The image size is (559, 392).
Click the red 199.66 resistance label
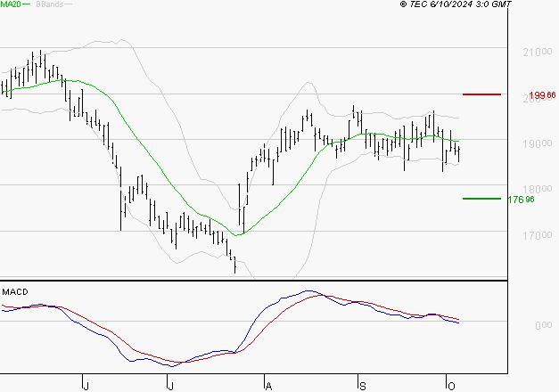point(542,95)
